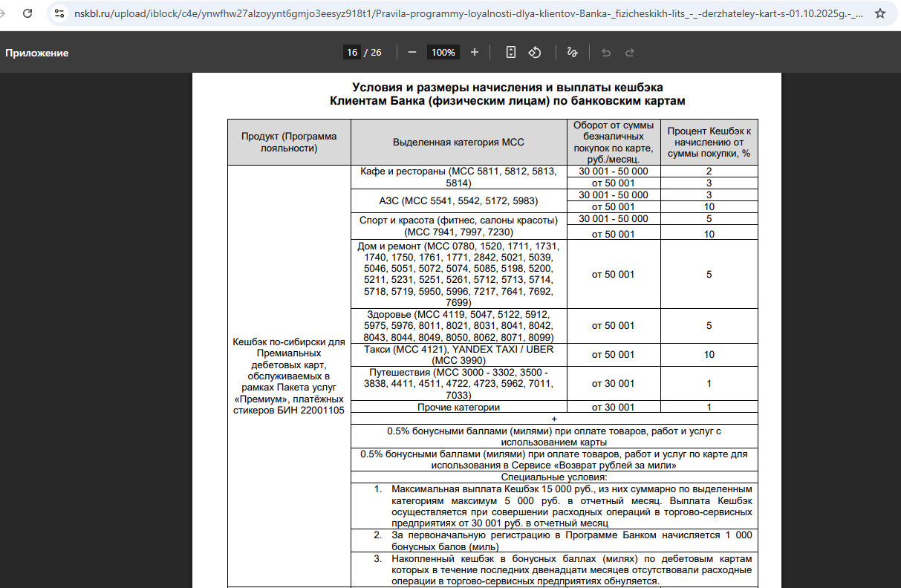
Task: Bookmark this page with the star icon
Action: click(x=879, y=13)
